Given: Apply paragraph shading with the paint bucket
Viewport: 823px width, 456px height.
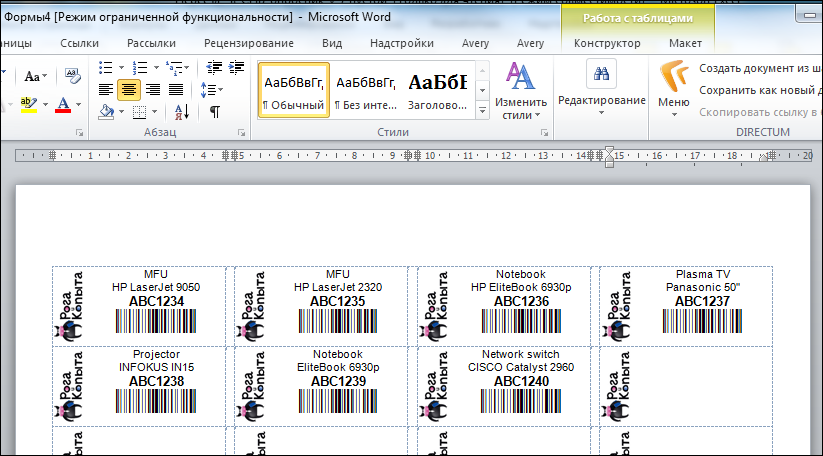Looking at the screenshot, I should [107, 111].
